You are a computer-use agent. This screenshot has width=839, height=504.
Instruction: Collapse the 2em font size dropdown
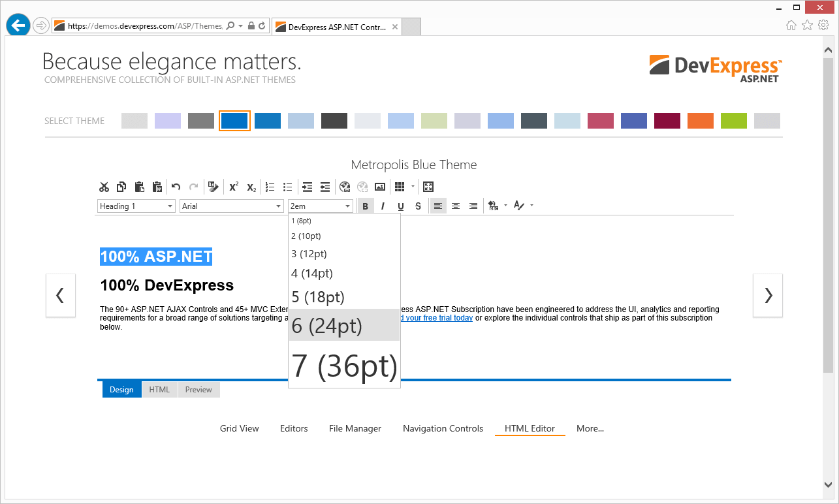point(347,206)
